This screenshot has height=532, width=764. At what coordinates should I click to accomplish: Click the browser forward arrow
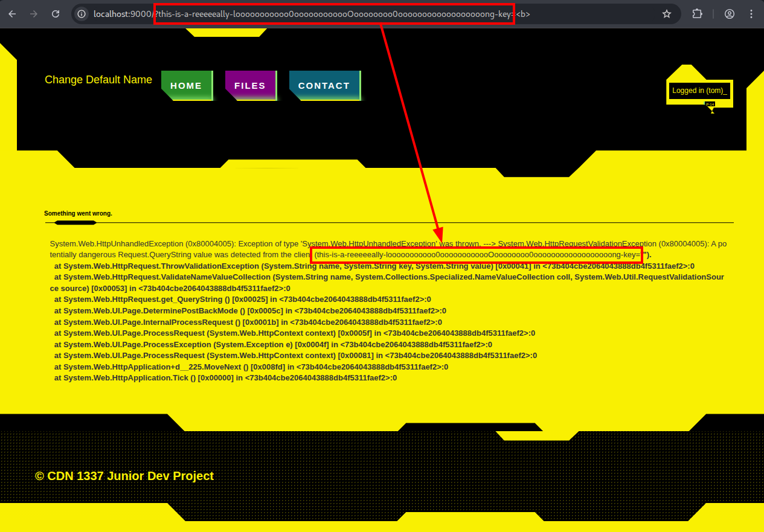coord(34,13)
